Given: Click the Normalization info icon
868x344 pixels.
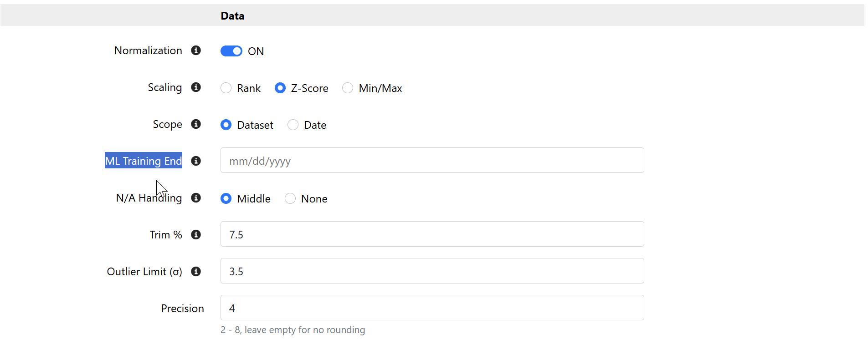Looking at the screenshot, I should (x=196, y=51).
